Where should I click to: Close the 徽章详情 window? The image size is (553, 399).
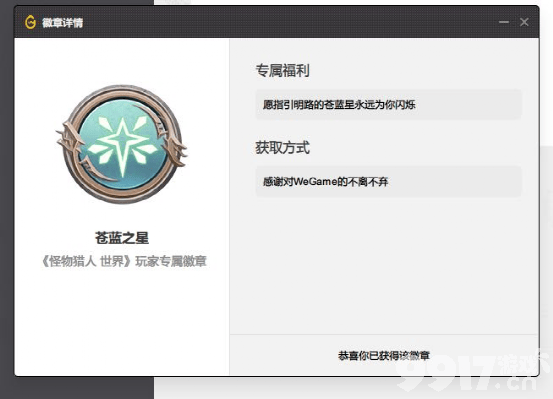(524, 22)
